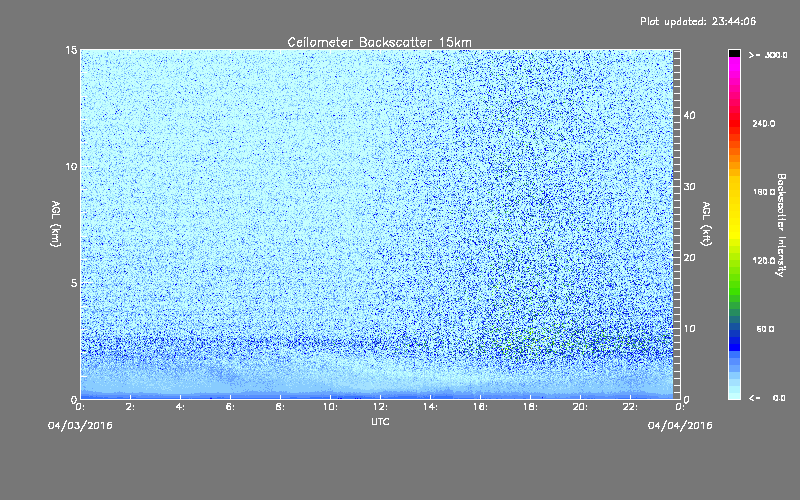This screenshot has width=800, height=500.
Task: Click the 2: hour tick on the x-axis
Action: coord(131,407)
